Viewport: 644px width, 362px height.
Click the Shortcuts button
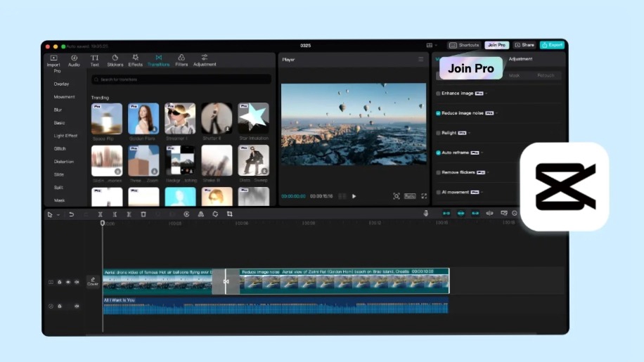click(x=464, y=45)
